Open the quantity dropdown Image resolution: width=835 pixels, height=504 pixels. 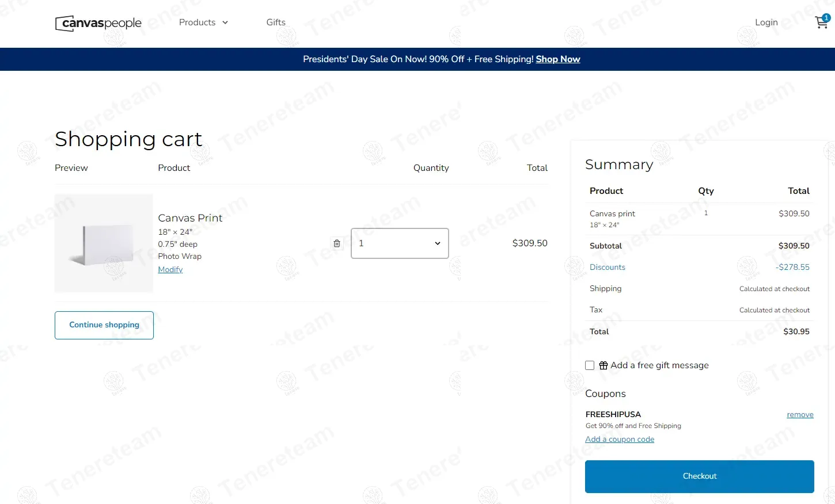[x=400, y=243]
